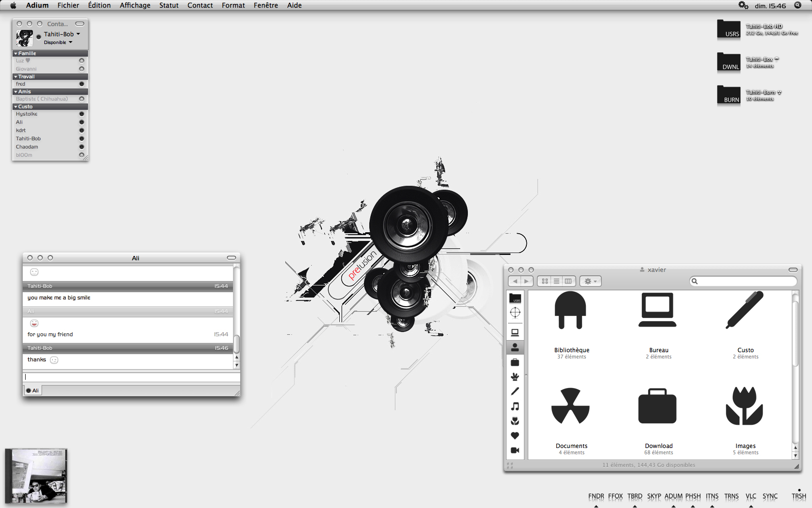
Task: Open the Finder action gear menu
Action: tap(591, 281)
